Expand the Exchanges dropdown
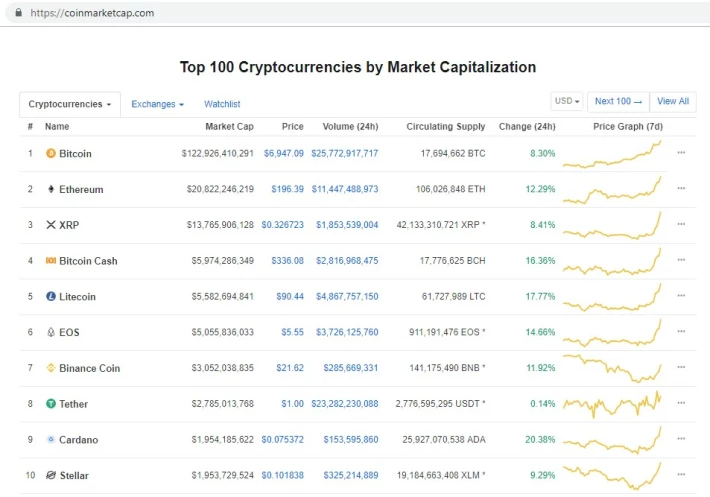710x497 pixels. coord(157,104)
